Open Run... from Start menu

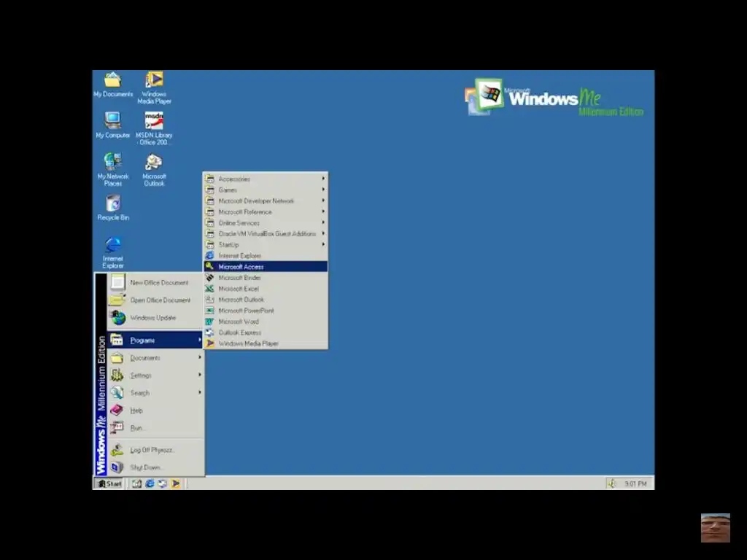(x=156, y=428)
